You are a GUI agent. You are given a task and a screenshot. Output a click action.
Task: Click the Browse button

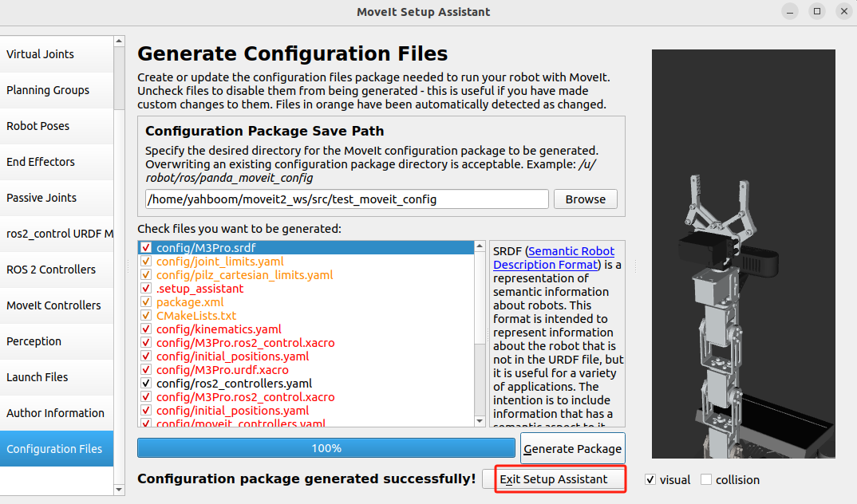click(x=586, y=199)
